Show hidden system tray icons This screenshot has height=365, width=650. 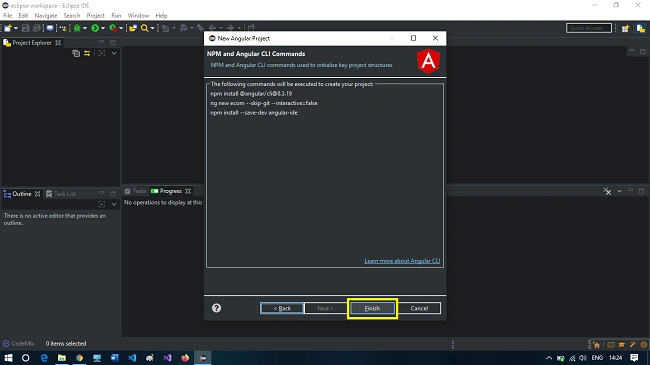[x=549, y=358]
